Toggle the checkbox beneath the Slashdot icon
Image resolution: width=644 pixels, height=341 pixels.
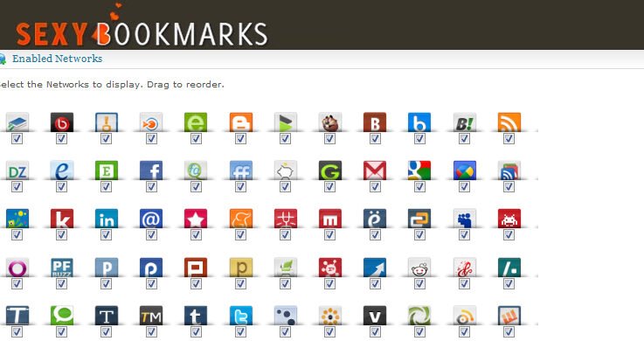coord(509,284)
